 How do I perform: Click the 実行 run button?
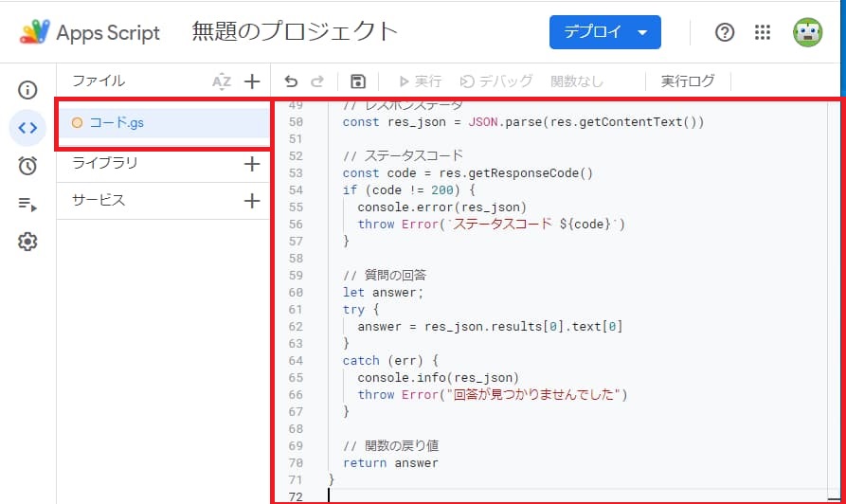click(x=420, y=81)
